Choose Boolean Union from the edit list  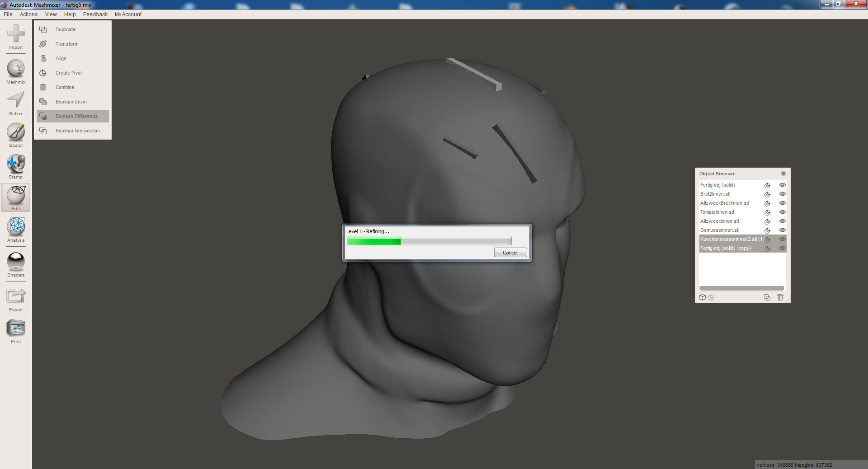pyautogui.click(x=71, y=102)
